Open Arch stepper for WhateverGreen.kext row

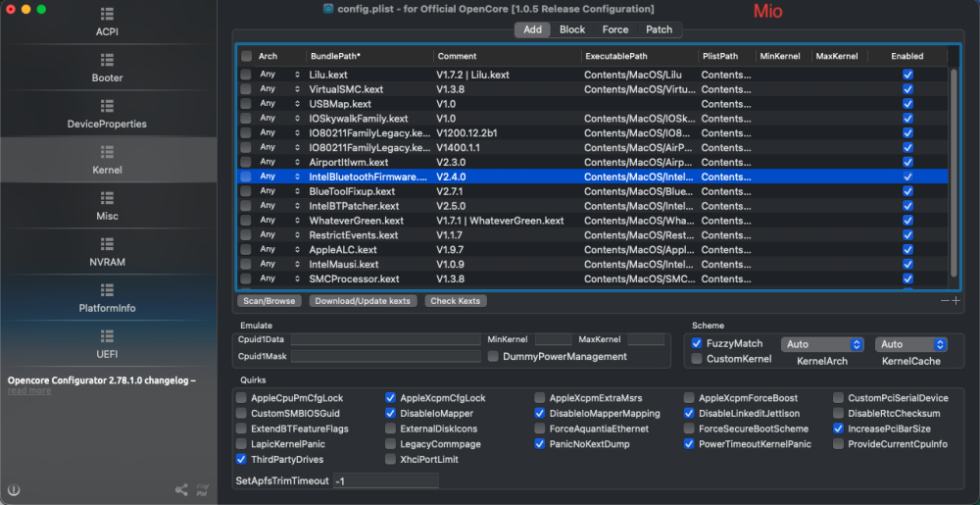297,220
